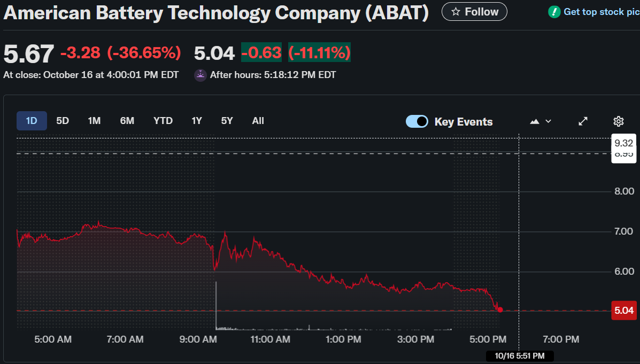Expand chart to full screen
640x364 pixels.
583,121
